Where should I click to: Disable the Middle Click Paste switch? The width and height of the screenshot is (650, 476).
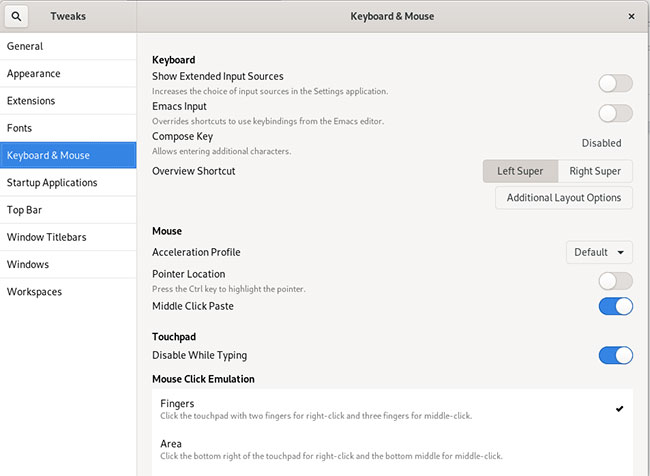(x=616, y=306)
